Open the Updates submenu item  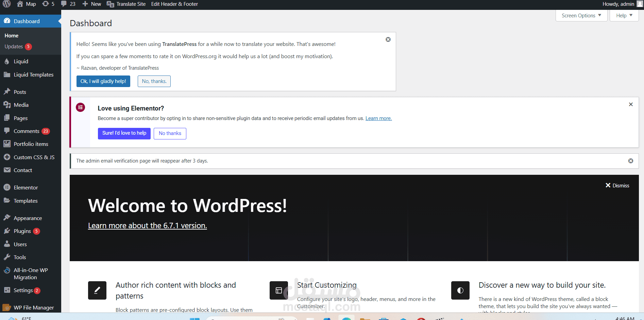14,47
